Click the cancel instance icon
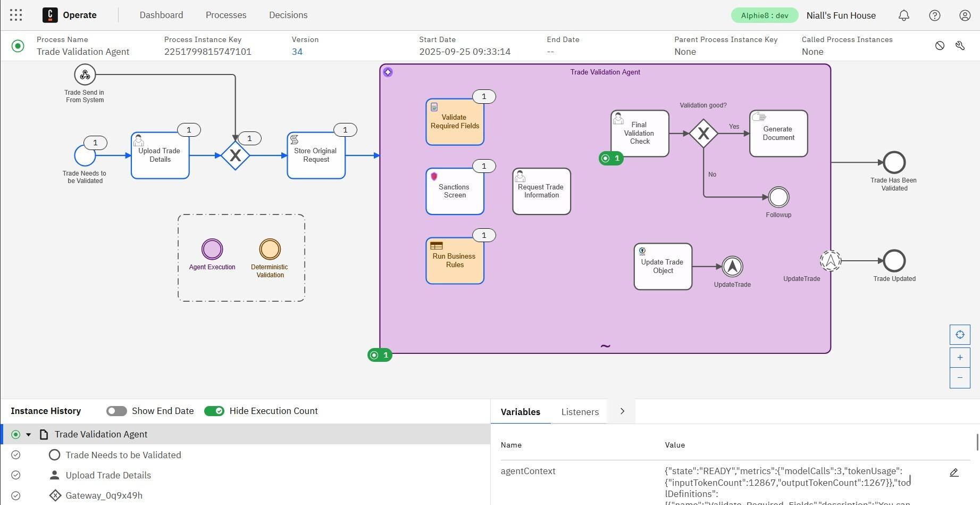This screenshot has width=980, height=505. (940, 46)
